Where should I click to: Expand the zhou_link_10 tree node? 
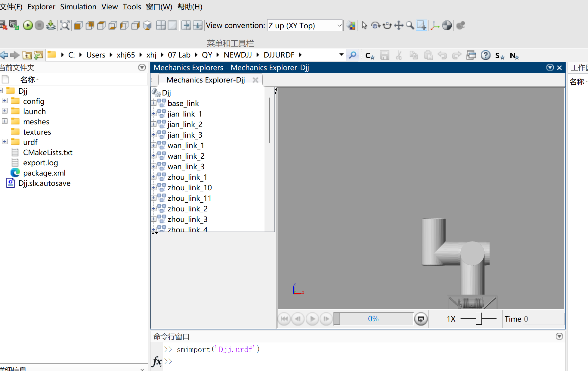click(x=154, y=187)
